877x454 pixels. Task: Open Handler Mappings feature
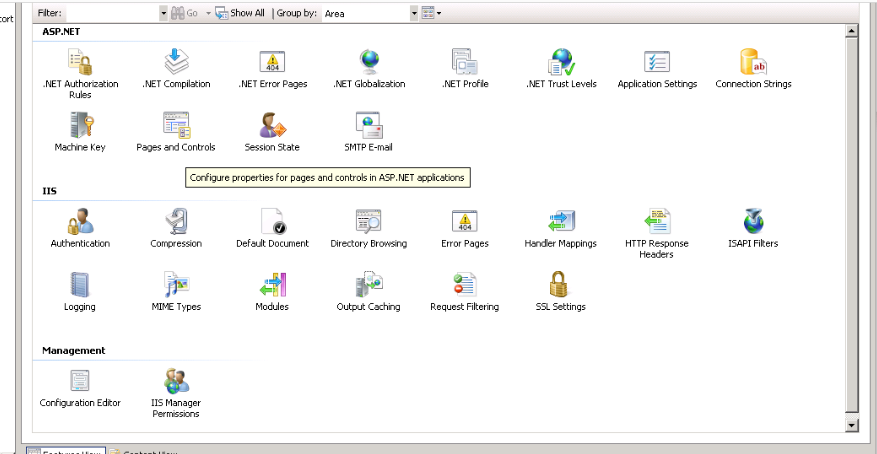pyautogui.click(x=561, y=228)
